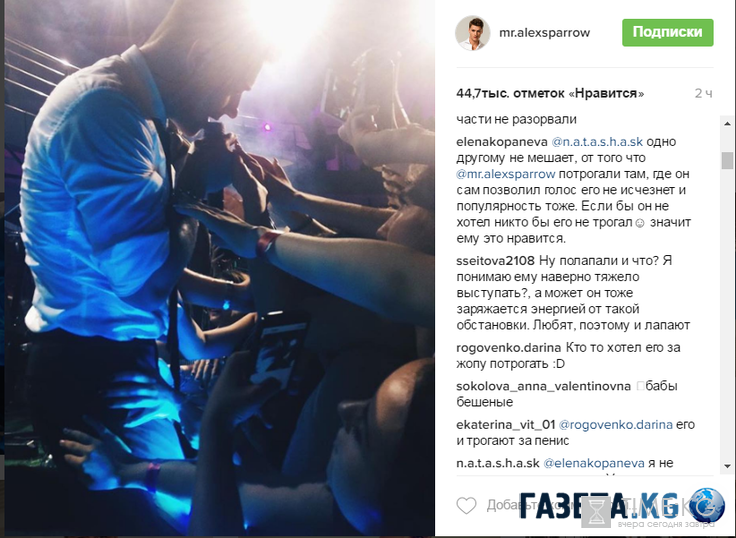Click the comments scrollbar up arrow

pos(727,124)
